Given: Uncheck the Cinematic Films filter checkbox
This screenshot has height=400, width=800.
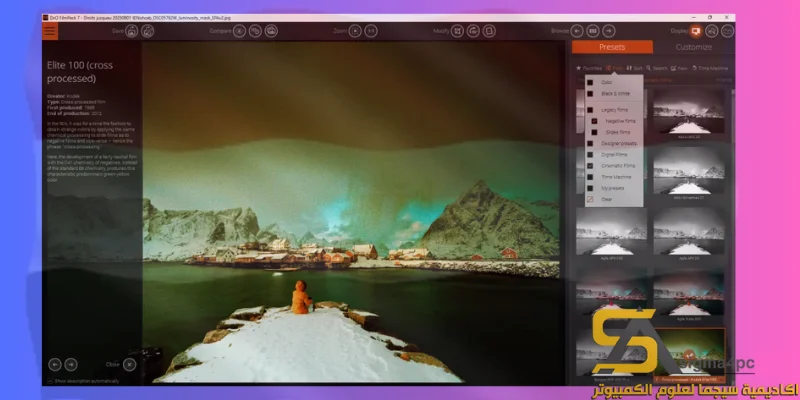Looking at the screenshot, I should 590,166.
